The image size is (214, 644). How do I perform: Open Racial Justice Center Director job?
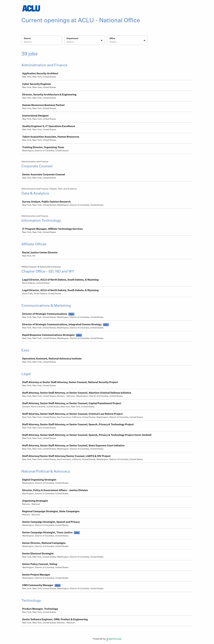(x=40, y=252)
